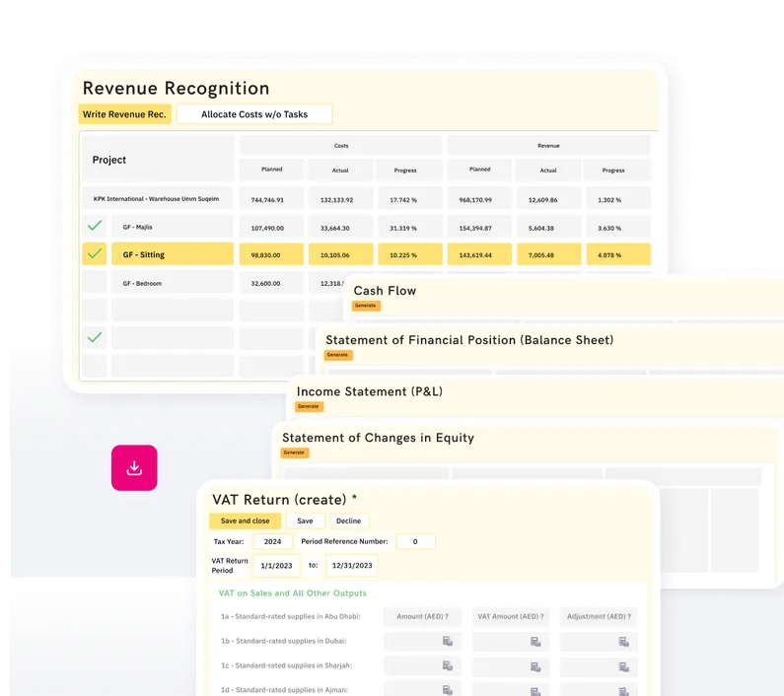
Task: Click the Adjustment (AED) ? column header
Action: 599,616
